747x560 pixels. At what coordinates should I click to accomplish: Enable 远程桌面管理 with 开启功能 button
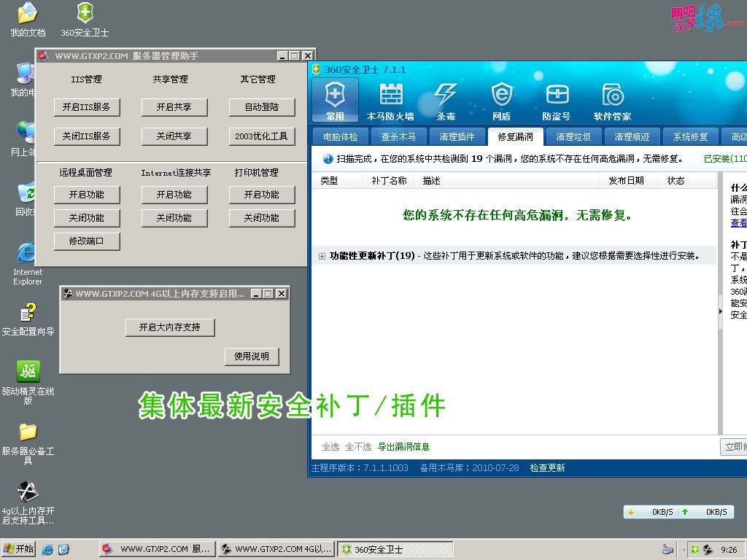(x=87, y=195)
